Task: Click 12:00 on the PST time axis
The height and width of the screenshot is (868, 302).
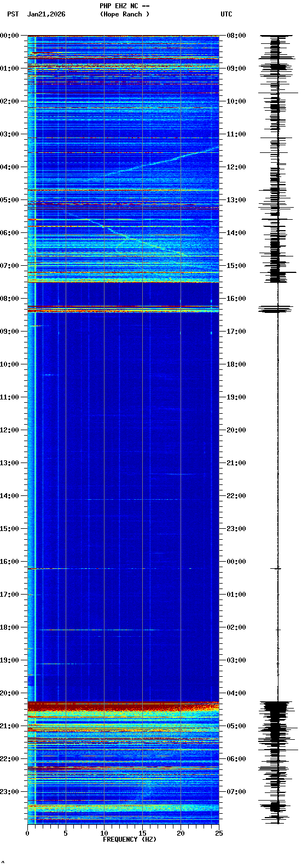Action: [9, 430]
